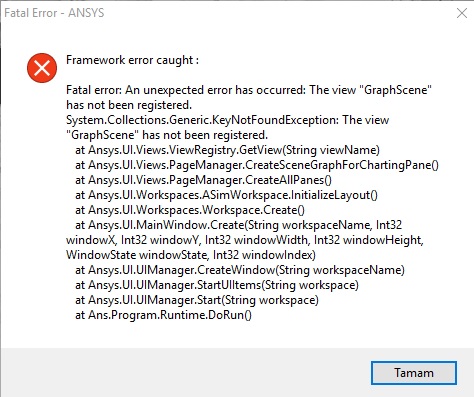Click the CreateSceneGraphForChartingPane stack line

(257, 165)
